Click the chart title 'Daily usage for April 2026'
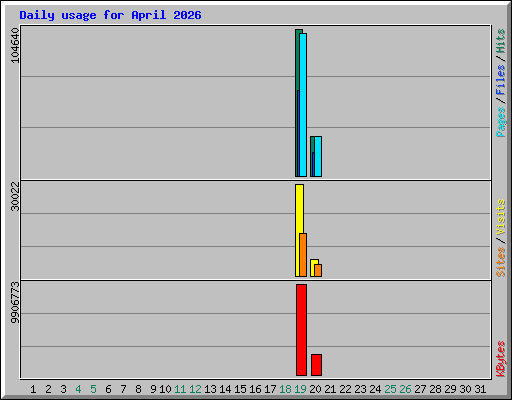This screenshot has height=400, width=512. tap(110, 15)
